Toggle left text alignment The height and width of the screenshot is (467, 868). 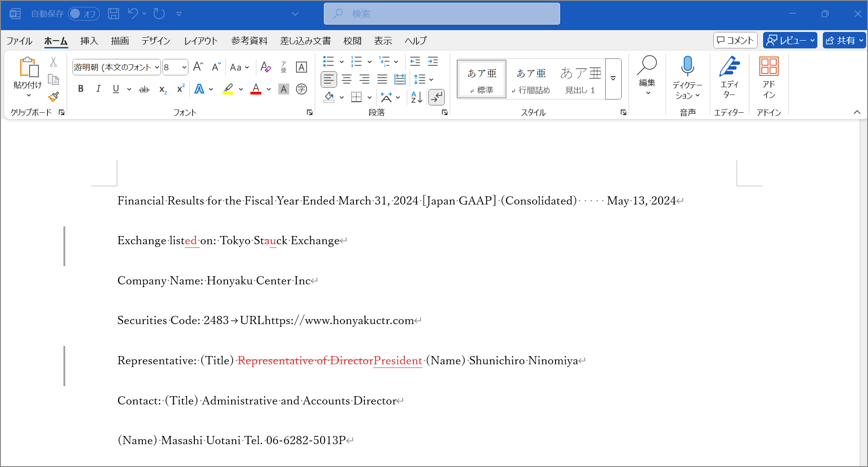[329, 79]
